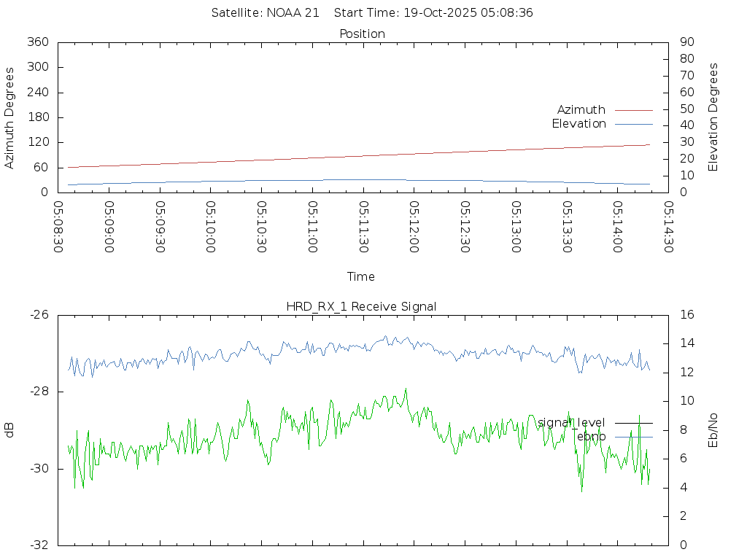This screenshot has height=560, width=747.
Task: Click the 05:14:30 time tick label
Action: [x=667, y=227]
